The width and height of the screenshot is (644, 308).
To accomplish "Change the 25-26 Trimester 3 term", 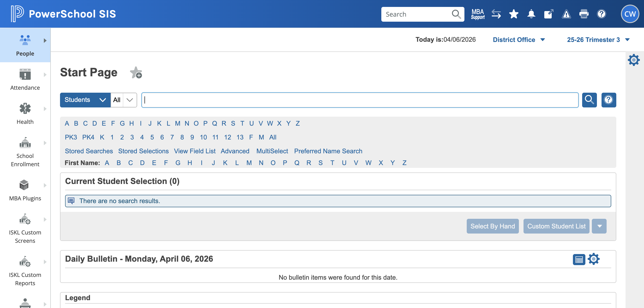I will click(x=598, y=40).
